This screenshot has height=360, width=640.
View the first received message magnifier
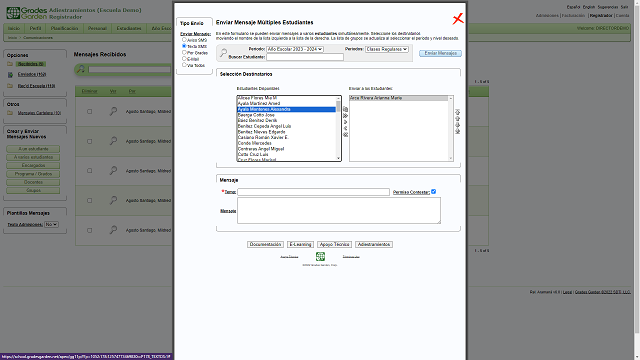(x=113, y=111)
